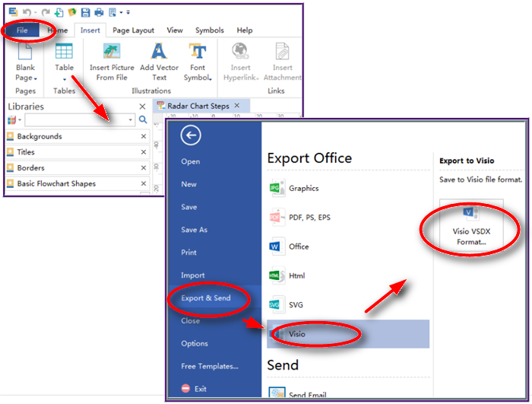Open the Help tab

(244, 30)
